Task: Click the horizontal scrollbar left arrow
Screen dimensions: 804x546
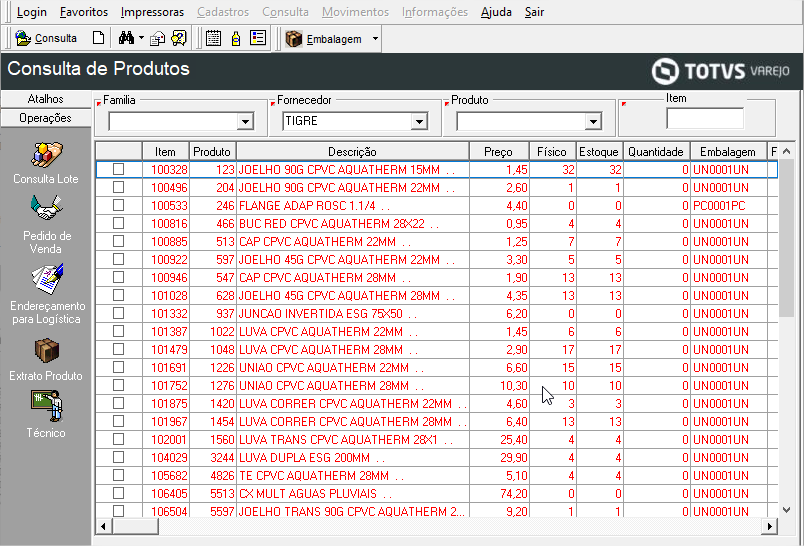Action: (104, 526)
